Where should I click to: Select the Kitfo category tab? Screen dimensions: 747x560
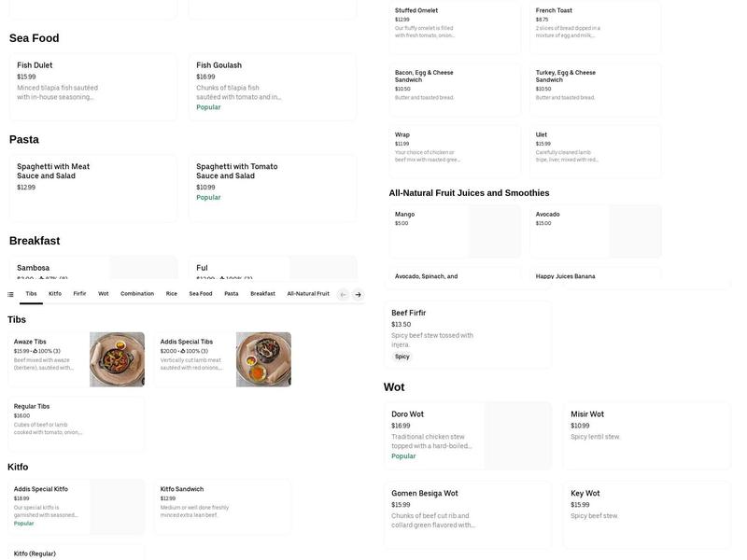point(55,294)
